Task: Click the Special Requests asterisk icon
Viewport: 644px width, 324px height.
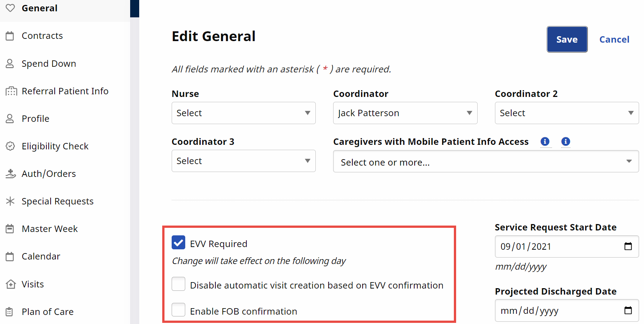Action: point(11,201)
